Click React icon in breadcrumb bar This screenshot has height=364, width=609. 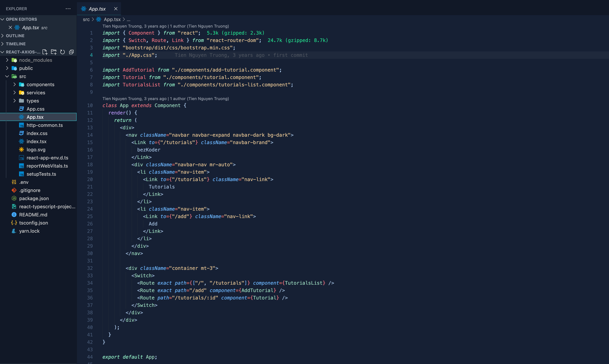pyautogui.click(x=99, y=19)
